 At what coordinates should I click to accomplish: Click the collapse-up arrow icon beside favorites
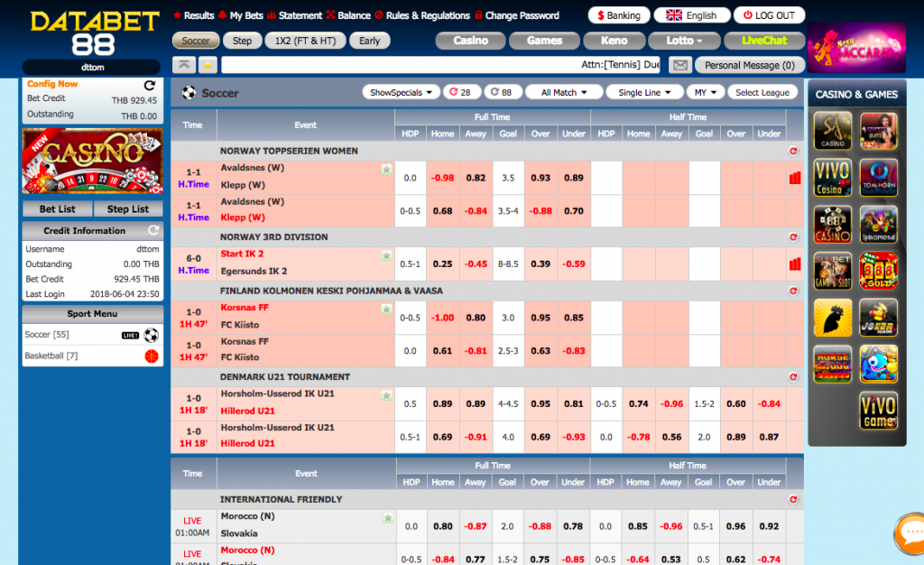pos(184,65)
